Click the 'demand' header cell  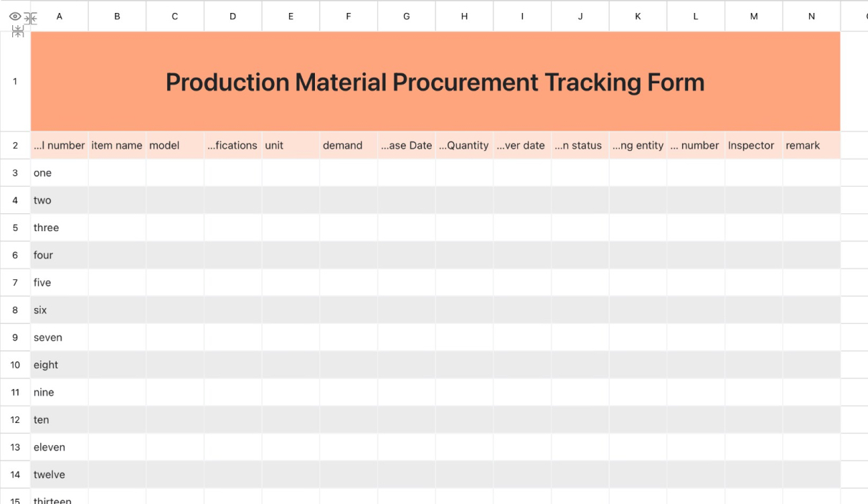(349, 145)
